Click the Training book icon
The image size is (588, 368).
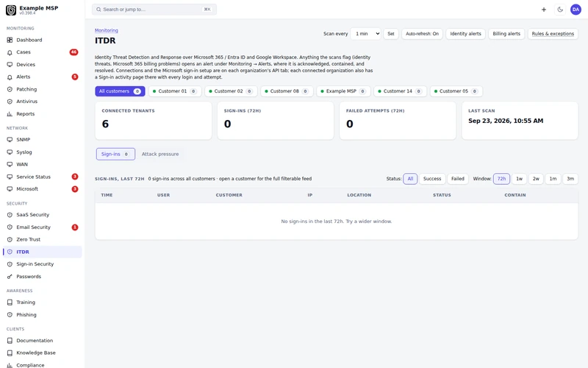coord(10,302)
